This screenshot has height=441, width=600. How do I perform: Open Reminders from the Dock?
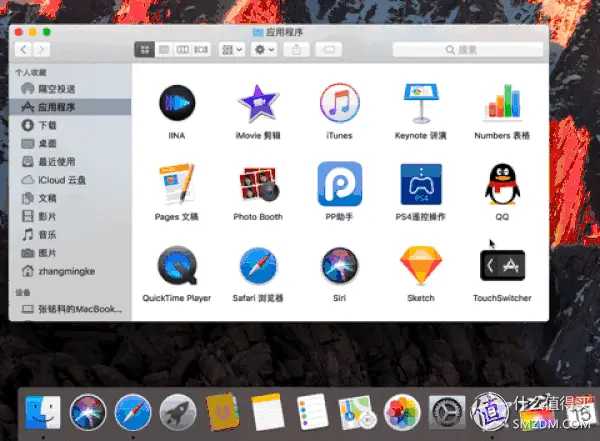(313, 412)
